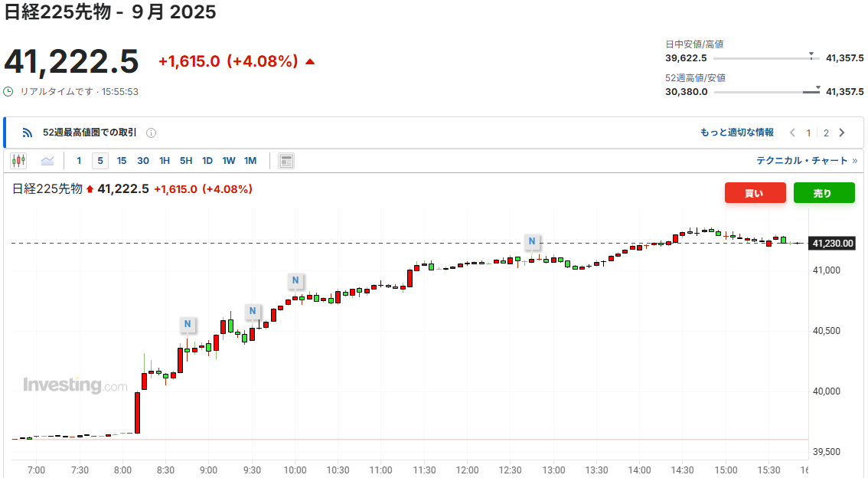
Task: Open the テクニカル・チャート link
Action: pyautogui.click(x=807, y=161)
